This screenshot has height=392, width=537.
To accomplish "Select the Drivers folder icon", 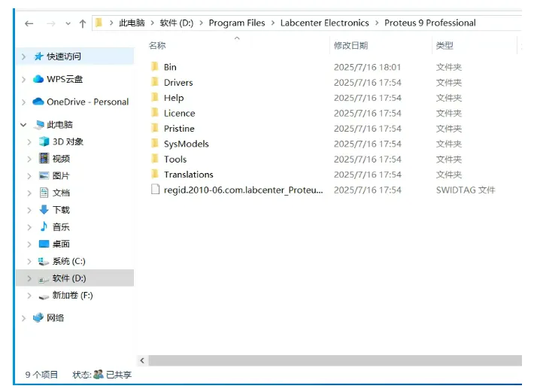I will pyautogui.click(x=155, y=81).
